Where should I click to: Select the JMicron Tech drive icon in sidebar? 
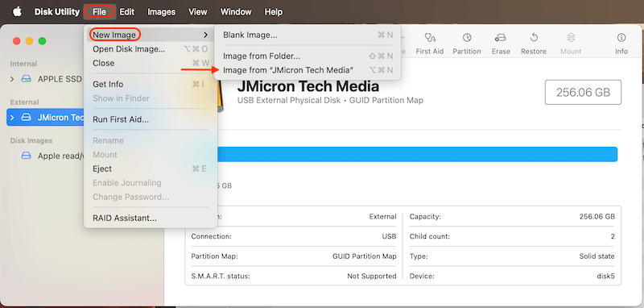click(x=26, y=118)
